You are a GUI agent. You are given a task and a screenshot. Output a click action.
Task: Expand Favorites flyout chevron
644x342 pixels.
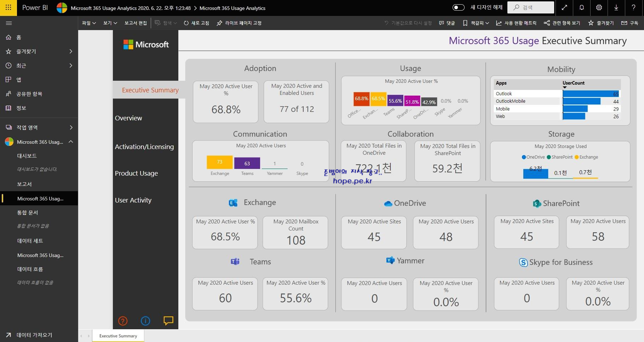pos(71,51)
